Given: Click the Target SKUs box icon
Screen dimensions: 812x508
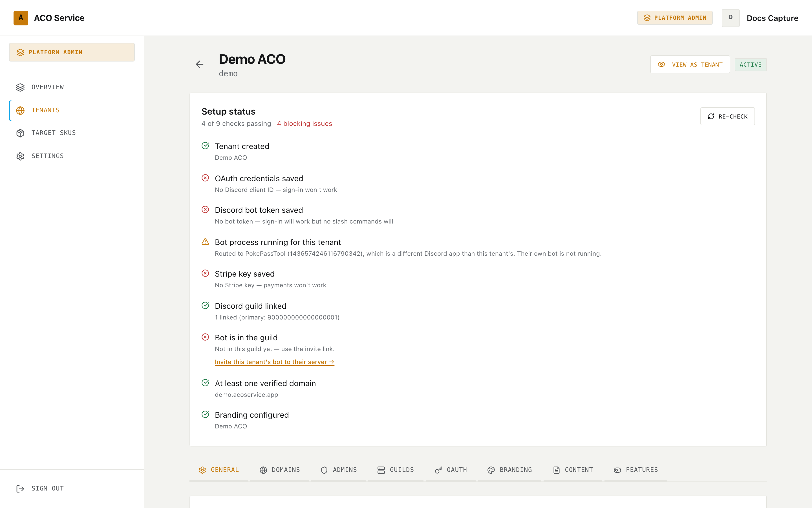Looking at the screenshot, I should pyautogui.click(x=20, y=133).
